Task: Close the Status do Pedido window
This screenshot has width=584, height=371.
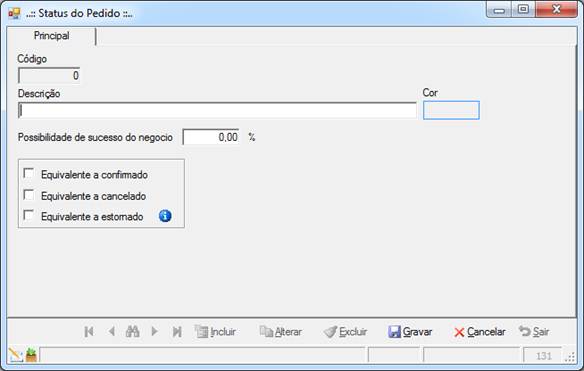Action: coord(556,9)
